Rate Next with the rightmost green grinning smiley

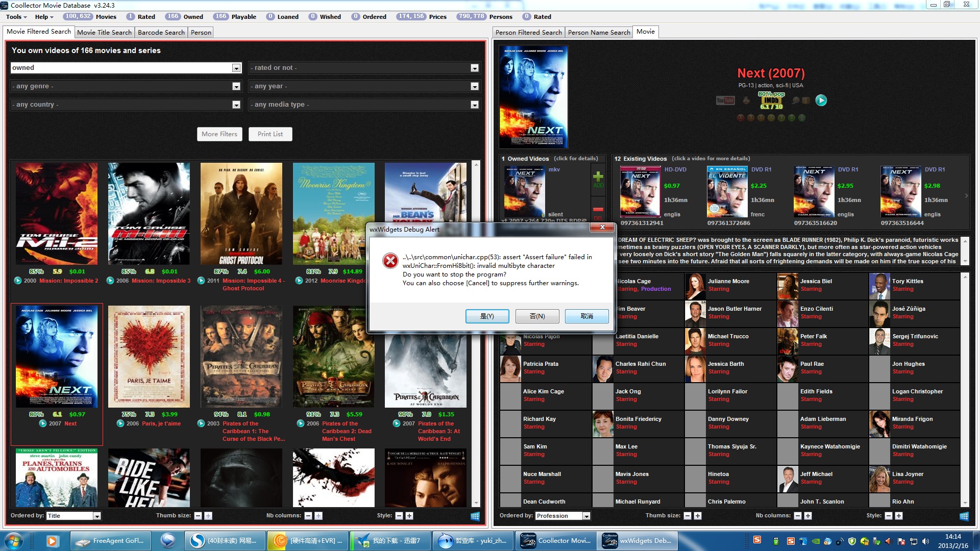click(x=802, y=118)
